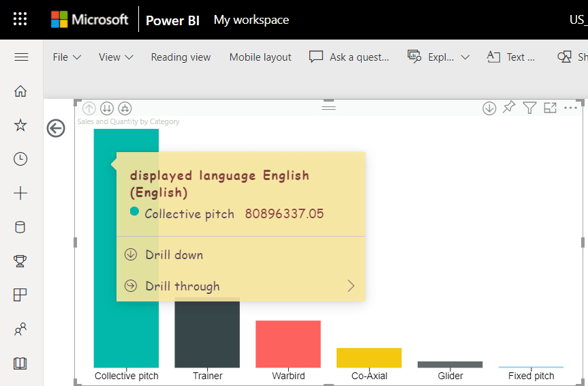Pin the visual with the pin icon
Viewport: 588px width, 386px height.
[x=509, y=107]
